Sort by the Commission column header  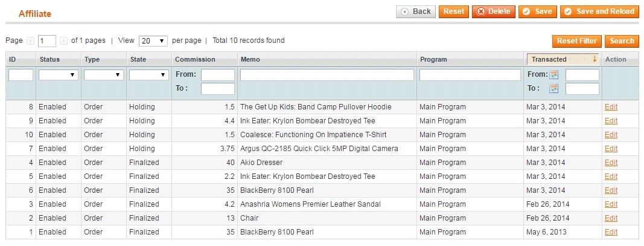click(195, 59)
